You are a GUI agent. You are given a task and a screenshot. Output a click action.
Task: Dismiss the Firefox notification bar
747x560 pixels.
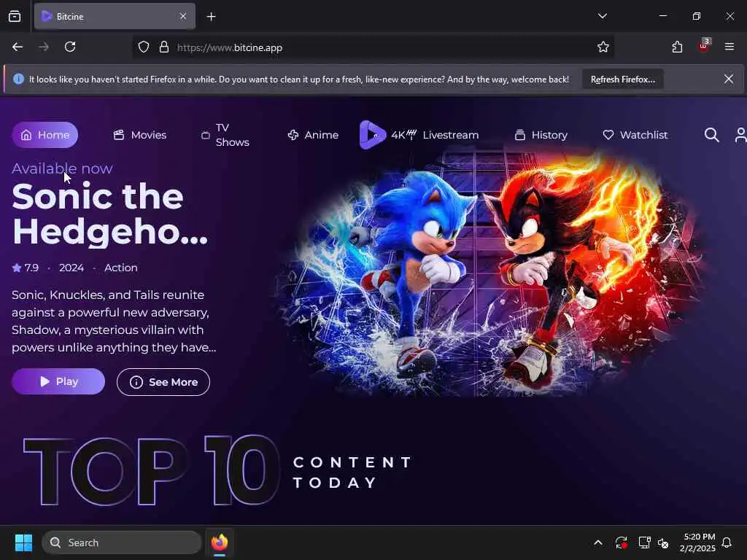pyautogui.click(x=729, y=79)
